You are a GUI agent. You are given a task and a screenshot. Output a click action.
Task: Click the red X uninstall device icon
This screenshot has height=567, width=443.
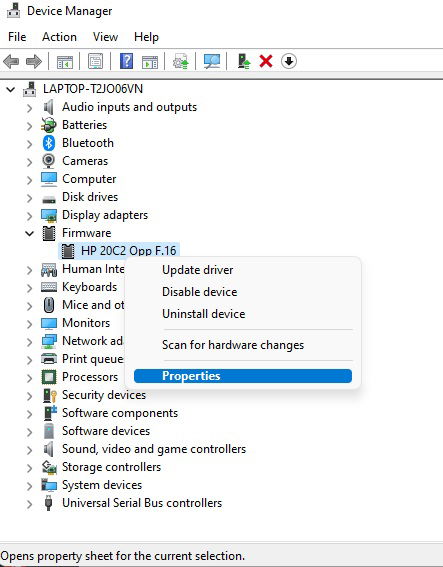(266, 61)
